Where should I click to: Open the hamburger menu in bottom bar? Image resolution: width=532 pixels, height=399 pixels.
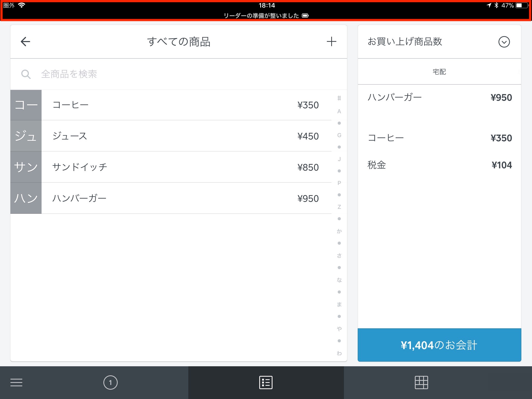click(x=16, y=382)
